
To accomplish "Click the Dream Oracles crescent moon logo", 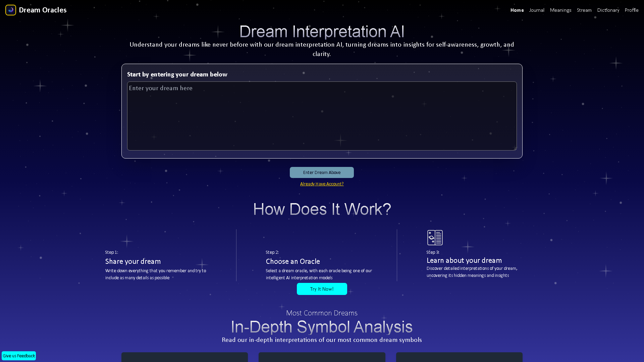I will [10, 10].
